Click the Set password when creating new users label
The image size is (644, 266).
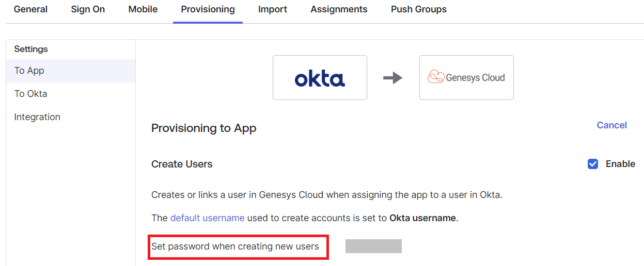[235, 246]
